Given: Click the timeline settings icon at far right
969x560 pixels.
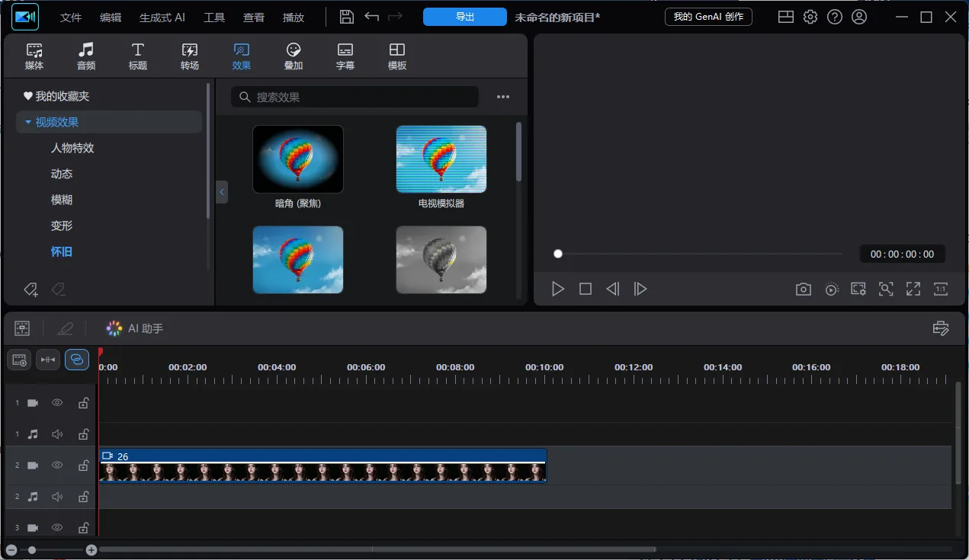Looking at the screenshot, I should (x=941, y=328).
